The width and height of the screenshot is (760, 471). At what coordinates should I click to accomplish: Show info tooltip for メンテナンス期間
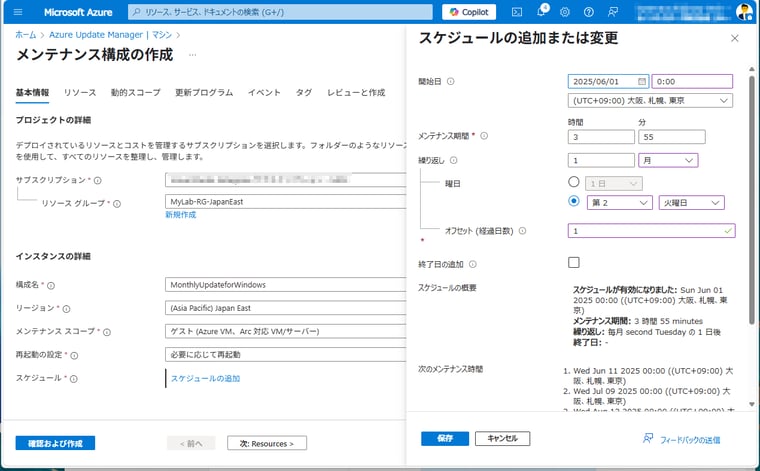[x=484, y=136]
